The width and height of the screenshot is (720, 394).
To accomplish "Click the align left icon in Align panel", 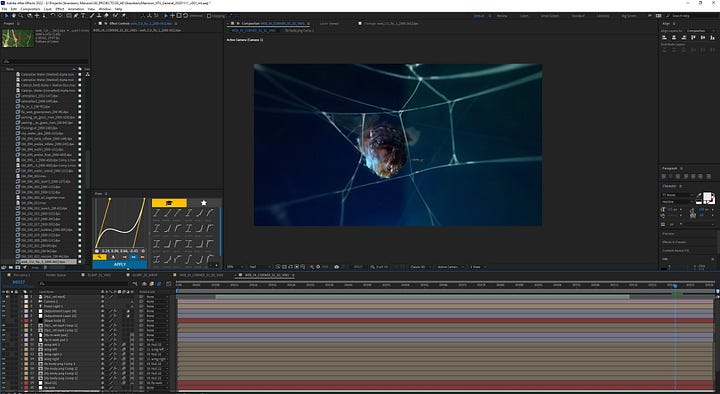I will pos(664,37).
